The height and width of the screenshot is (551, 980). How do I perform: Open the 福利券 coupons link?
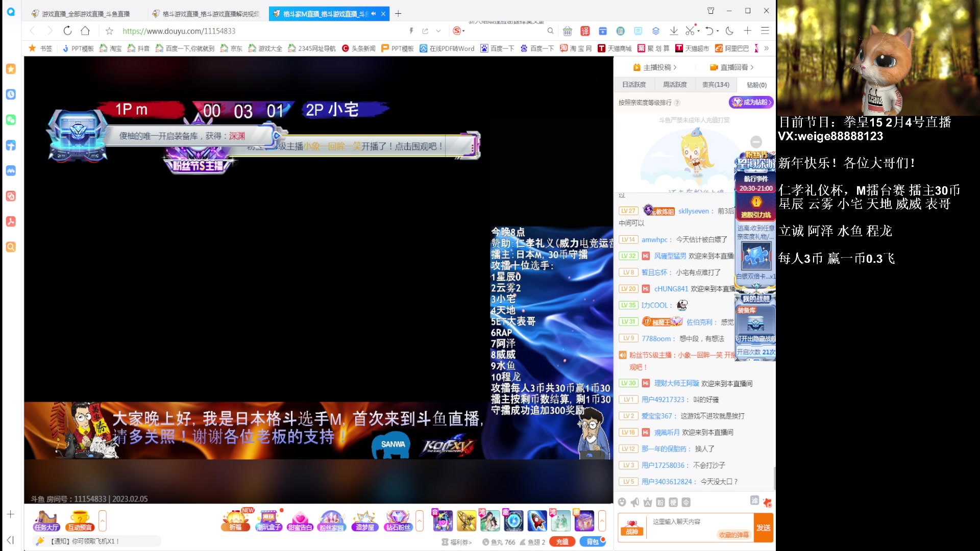pyautogui.click(x=457, y=542)
